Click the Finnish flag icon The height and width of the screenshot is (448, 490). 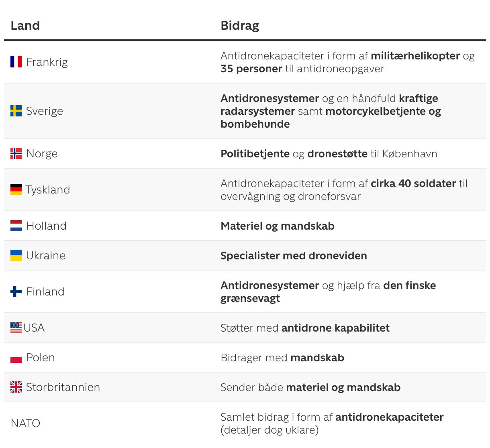click(x=16, y=291)
